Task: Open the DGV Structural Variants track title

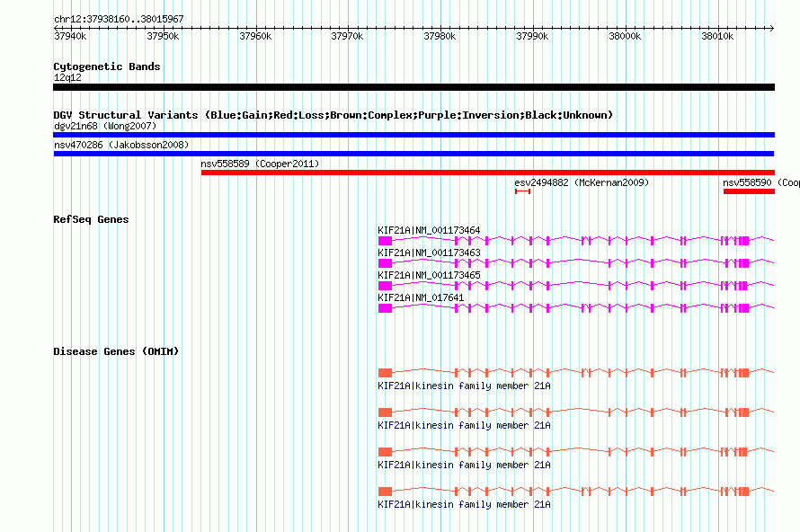Action: [x=333, y=115]
